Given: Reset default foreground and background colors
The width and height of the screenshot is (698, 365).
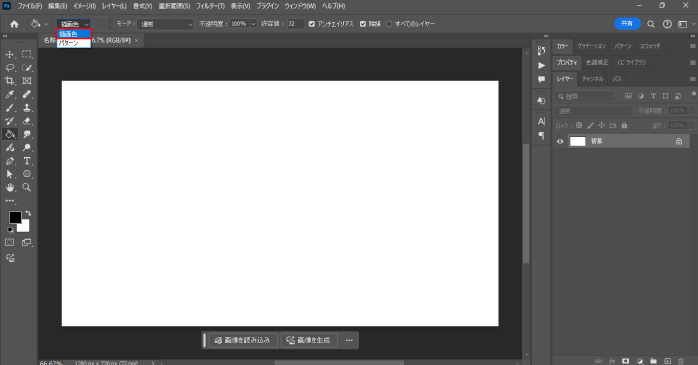Looking at the screenshot, I should (x=10, y=230).
